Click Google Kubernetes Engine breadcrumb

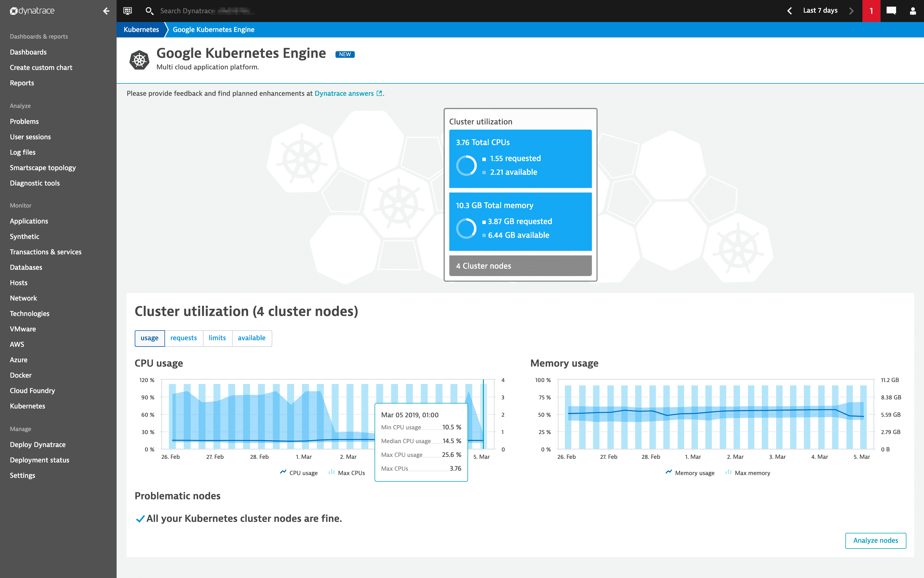tap(213, 29)
